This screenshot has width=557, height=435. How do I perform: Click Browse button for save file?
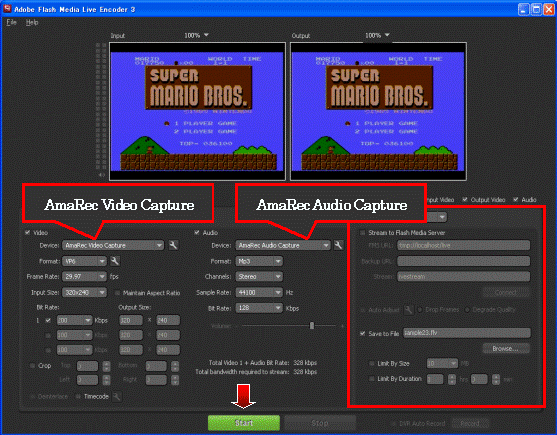pyautogui.click(x=506, y=349)
